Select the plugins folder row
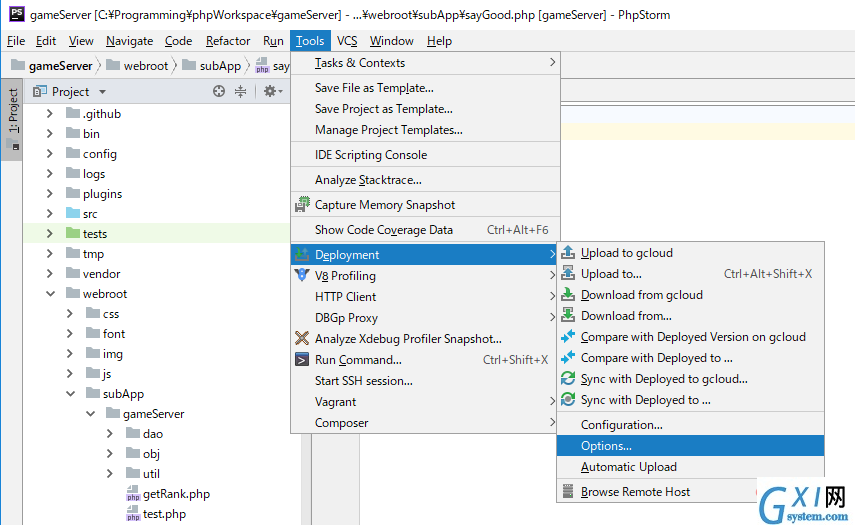 coord(157,194)
